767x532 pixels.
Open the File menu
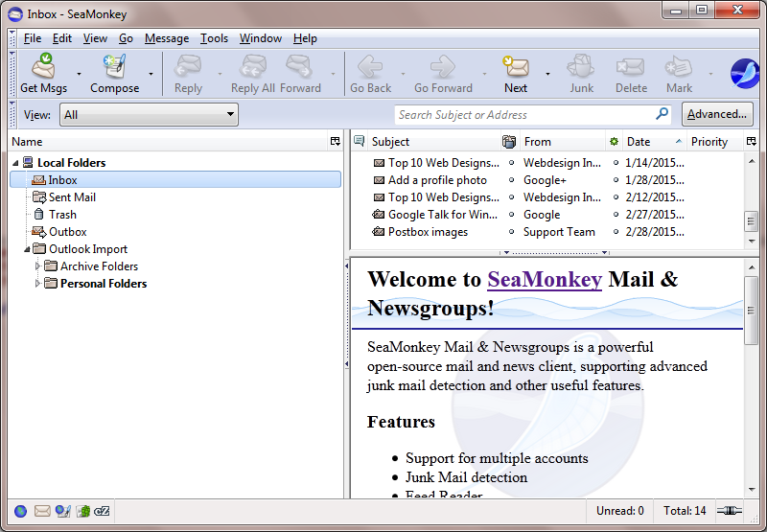pyautogui.click(x=33, y=38)
